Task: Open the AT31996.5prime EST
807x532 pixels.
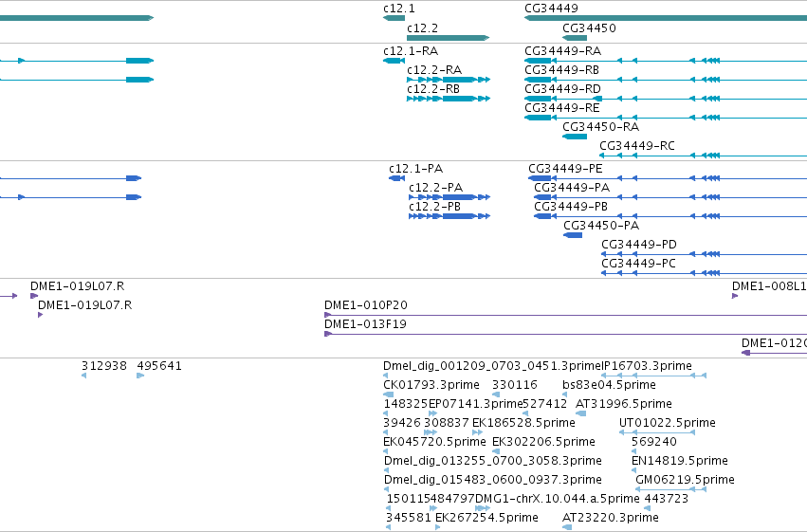Action: [624, 404]
